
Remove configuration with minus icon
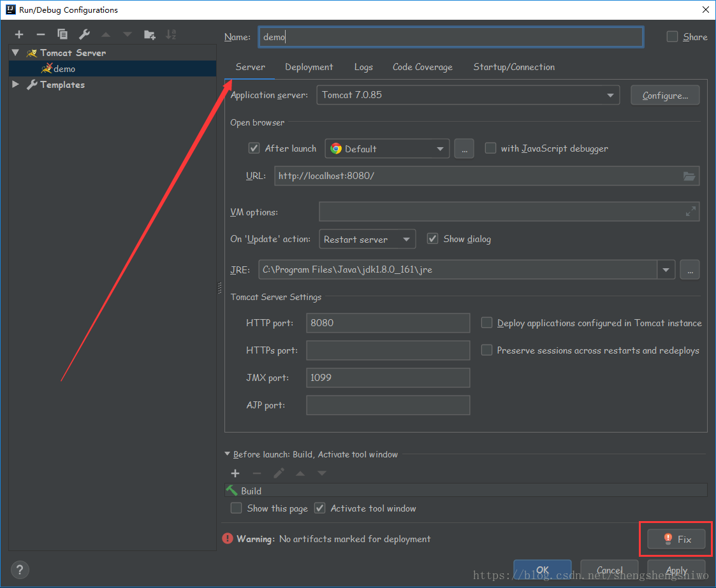point(41,34)
